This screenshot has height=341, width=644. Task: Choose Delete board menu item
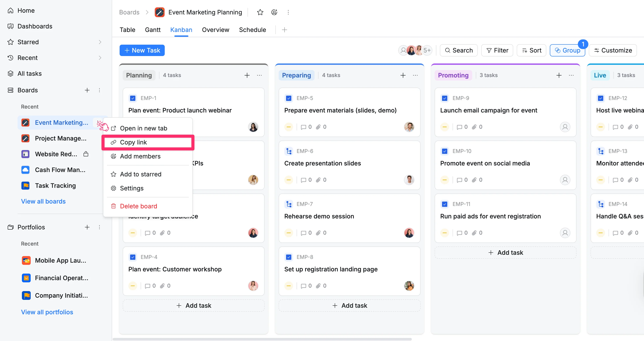pos(148,206)
